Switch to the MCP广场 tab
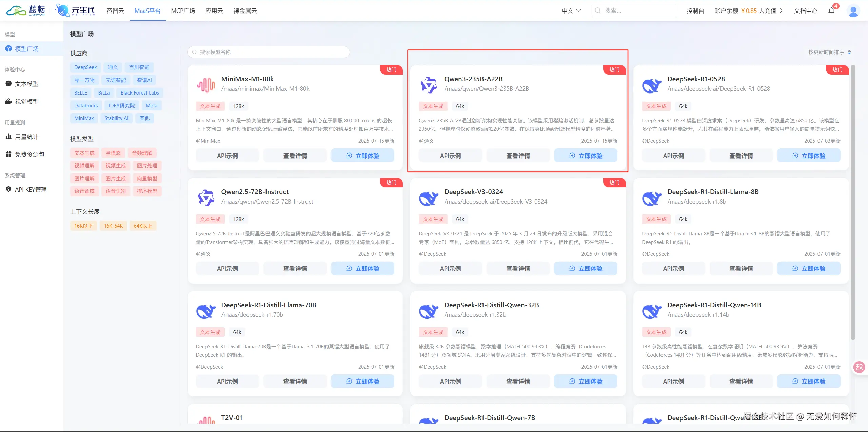This screenshot has width=868, height=432. coord(183,11)
